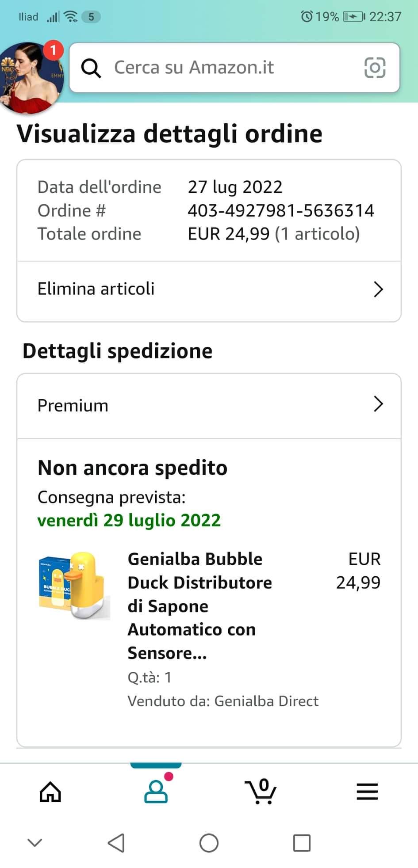Select the order number 403-4927981-5636314
The image size is (418, 868).
281,210
